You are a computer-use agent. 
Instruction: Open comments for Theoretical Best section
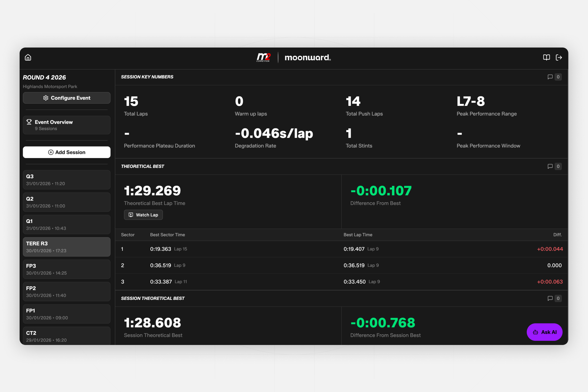tap(554, 167)
